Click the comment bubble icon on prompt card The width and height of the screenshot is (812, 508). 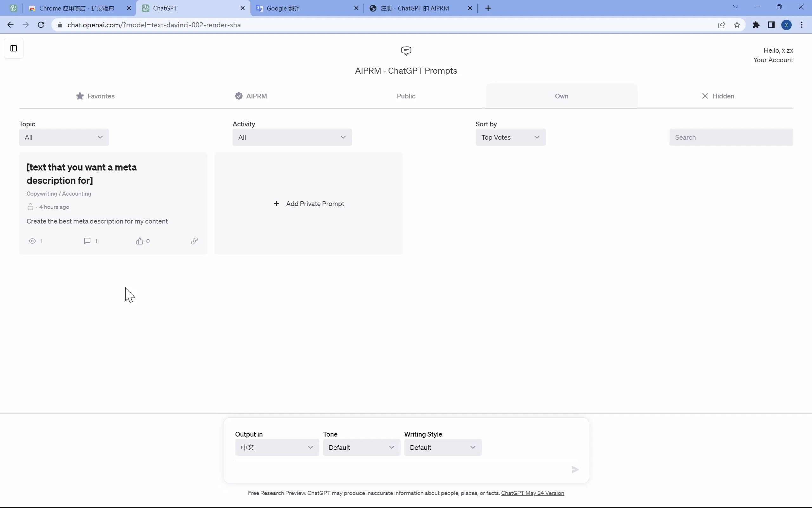point(87,241)
